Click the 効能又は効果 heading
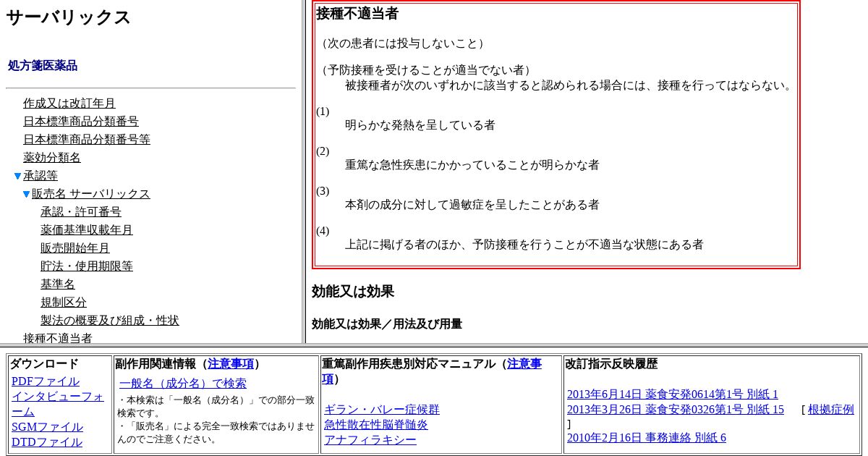868x456 pixels. click(353, 292)
